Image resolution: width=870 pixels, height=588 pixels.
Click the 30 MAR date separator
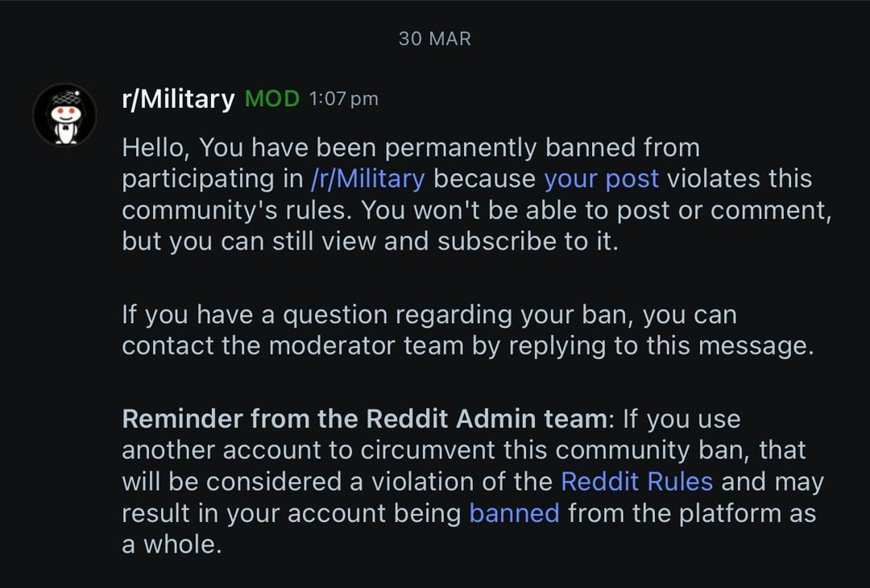435,39
